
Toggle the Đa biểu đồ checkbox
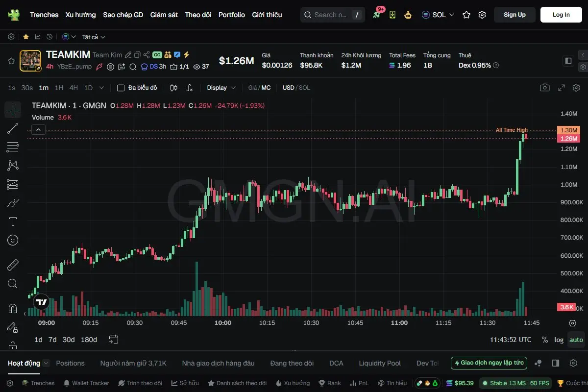coord(121,88)
